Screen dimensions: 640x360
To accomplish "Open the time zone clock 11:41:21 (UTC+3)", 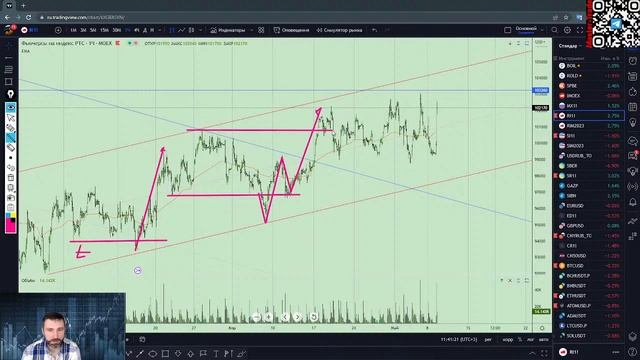I will (x=459, y=340).
